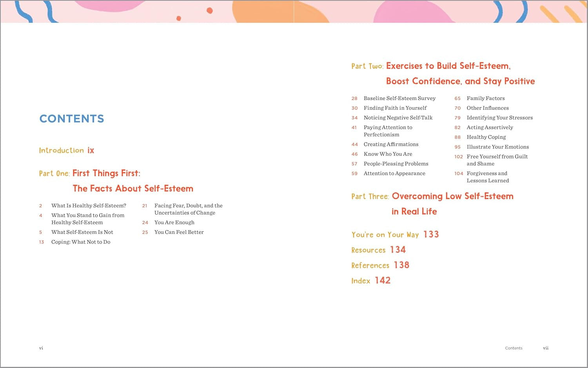Screen dimensions: 588x368
Task: Open People-Pleasing Problems exercise
Action: [396, 164]
